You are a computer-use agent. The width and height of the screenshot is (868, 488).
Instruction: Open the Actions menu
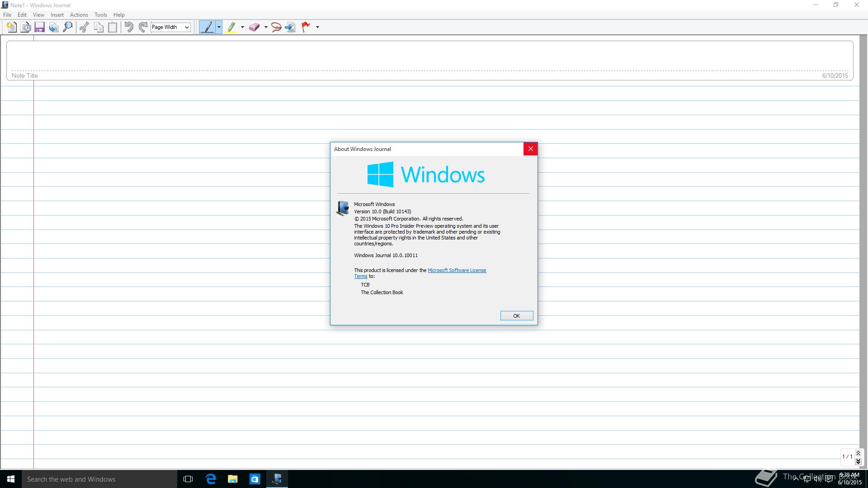[79, 15]
